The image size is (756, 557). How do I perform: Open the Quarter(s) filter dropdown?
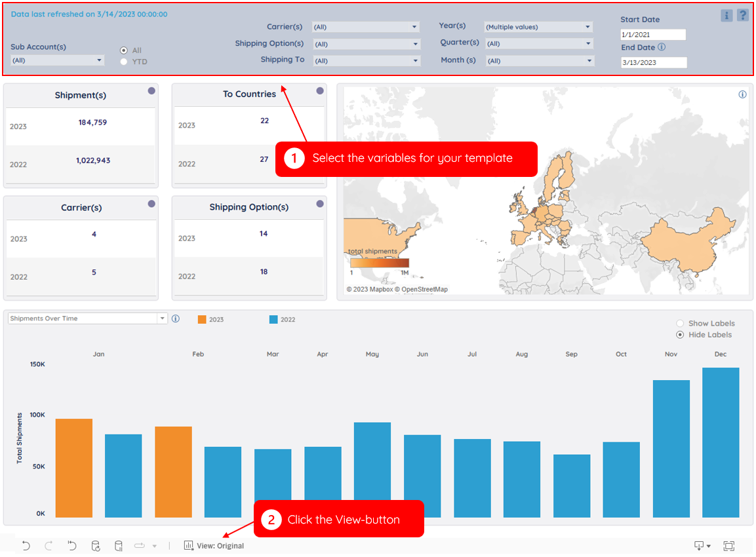pos(539,43)
